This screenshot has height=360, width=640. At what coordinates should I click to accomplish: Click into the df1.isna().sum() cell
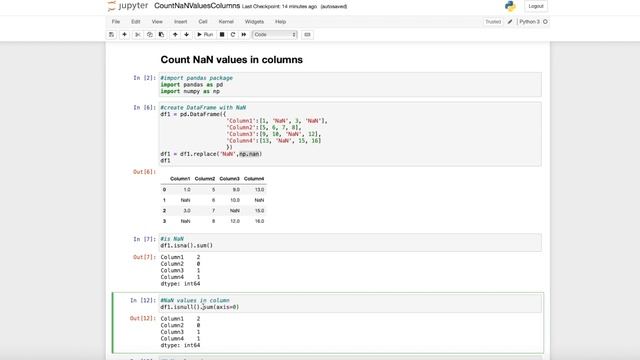point(350,242)
